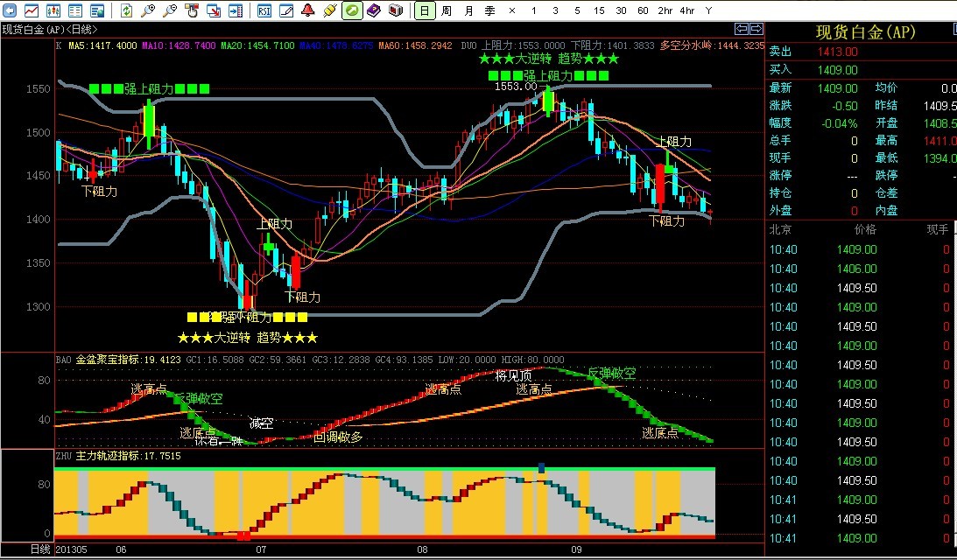Click the 现货白金(AP) quote panel title
This screenshot has width=957, height=560.
[866, 32]
